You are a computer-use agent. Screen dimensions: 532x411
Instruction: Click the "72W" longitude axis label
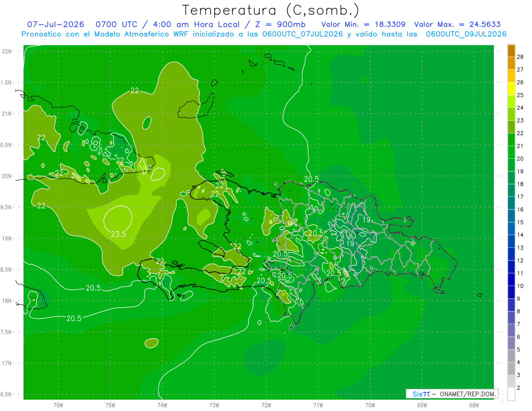266,405
